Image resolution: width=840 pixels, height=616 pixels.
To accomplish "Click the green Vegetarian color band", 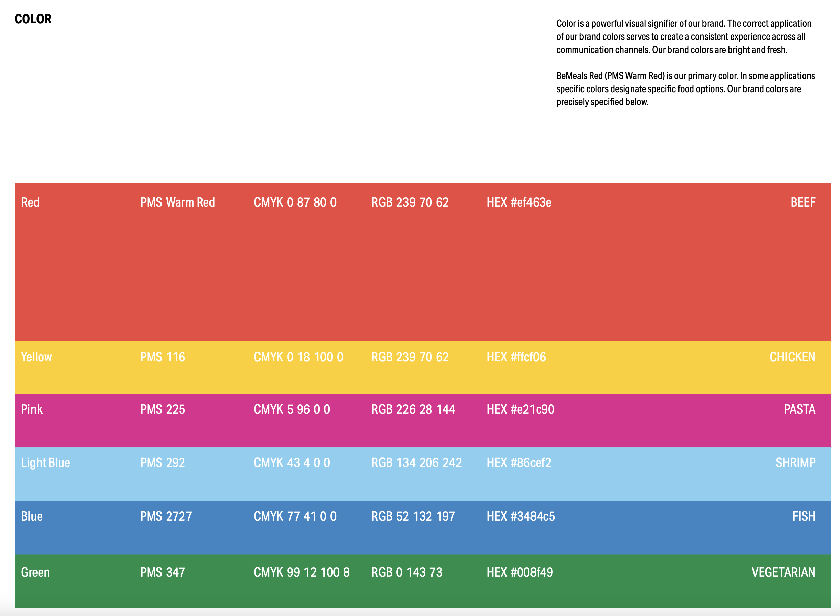I will click(422, 593).
